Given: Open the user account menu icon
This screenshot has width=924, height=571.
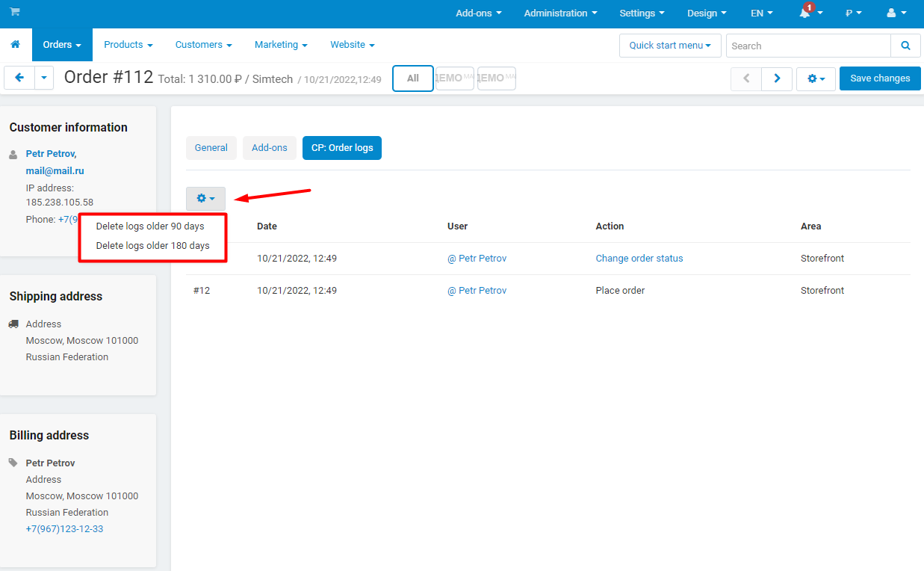Looking at the screenshot, I should 896,13.
